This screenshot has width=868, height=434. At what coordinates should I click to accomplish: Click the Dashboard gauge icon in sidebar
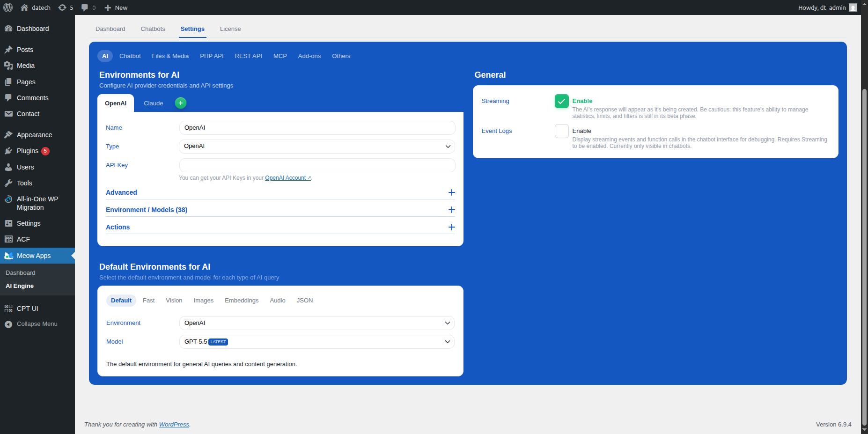coord(8,29)
